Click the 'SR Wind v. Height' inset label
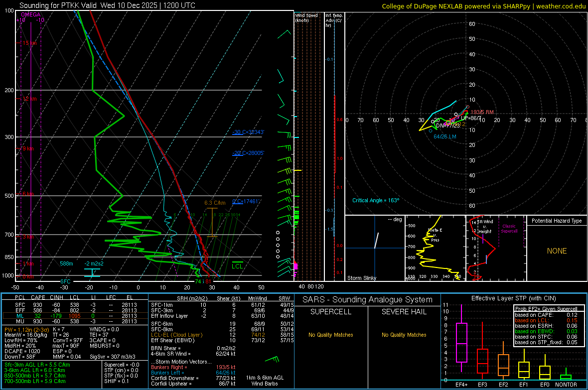Viewport: 588px width, 390px height. [x=485, y=227]
